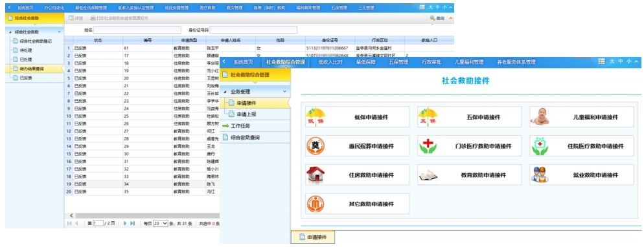
Task: Click the hospital house icon for 住院医疗救助
Action: pos(540,146)
